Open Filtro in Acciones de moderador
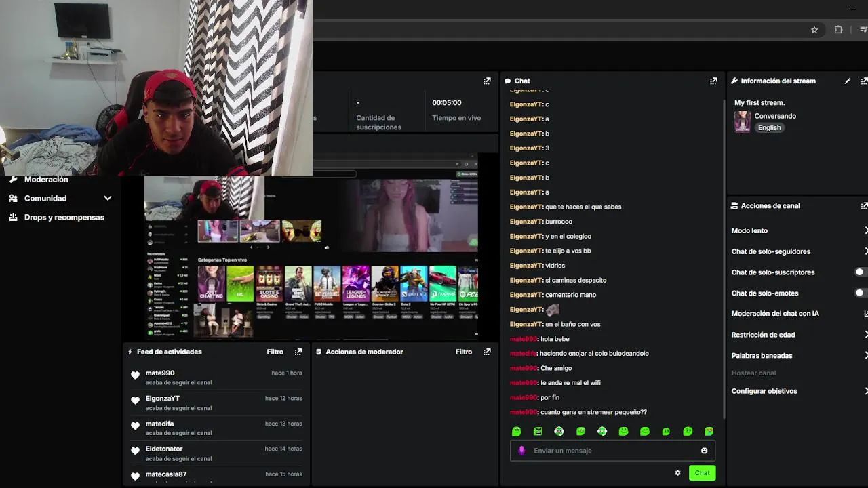This screenshot has width=868, height=488. tap(463, 352)
